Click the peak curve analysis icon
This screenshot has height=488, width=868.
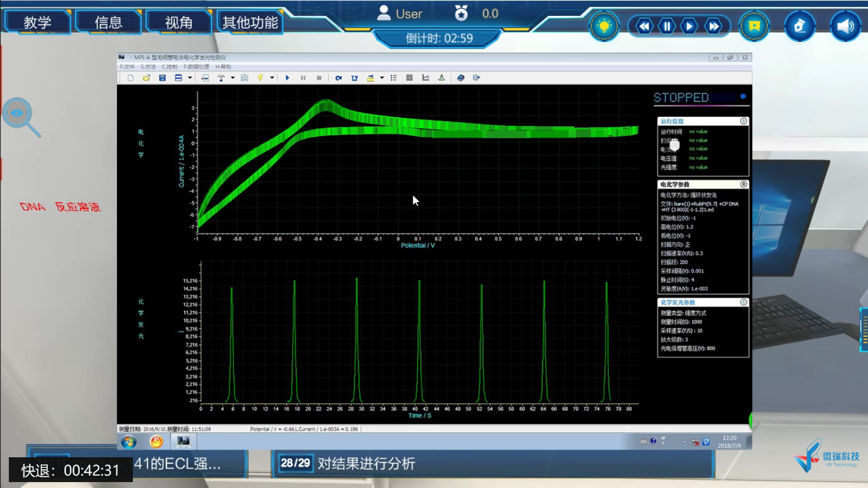coord(442,78)
